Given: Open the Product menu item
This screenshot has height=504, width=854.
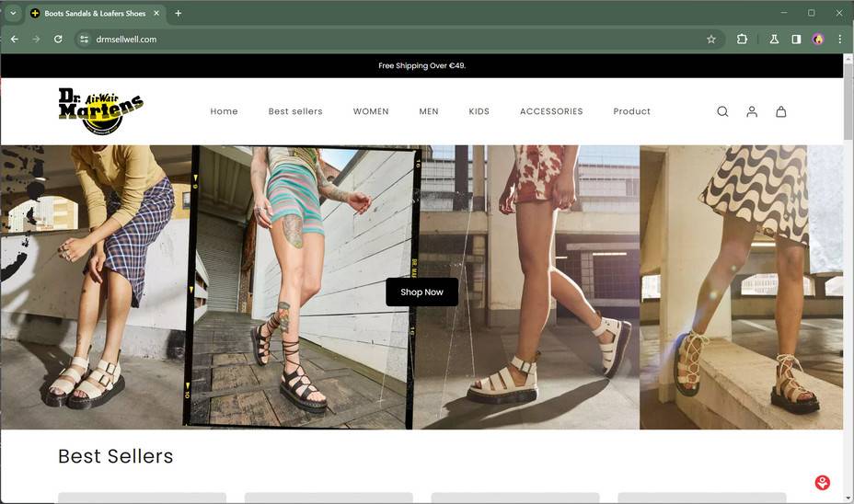Looking at the screenshot, I should coord(632,111).
